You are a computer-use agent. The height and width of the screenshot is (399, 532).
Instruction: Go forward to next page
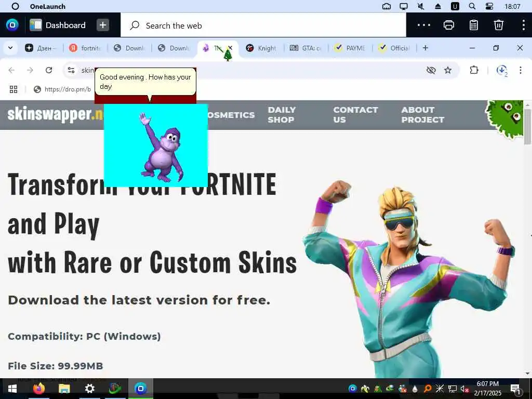point(30,70)
